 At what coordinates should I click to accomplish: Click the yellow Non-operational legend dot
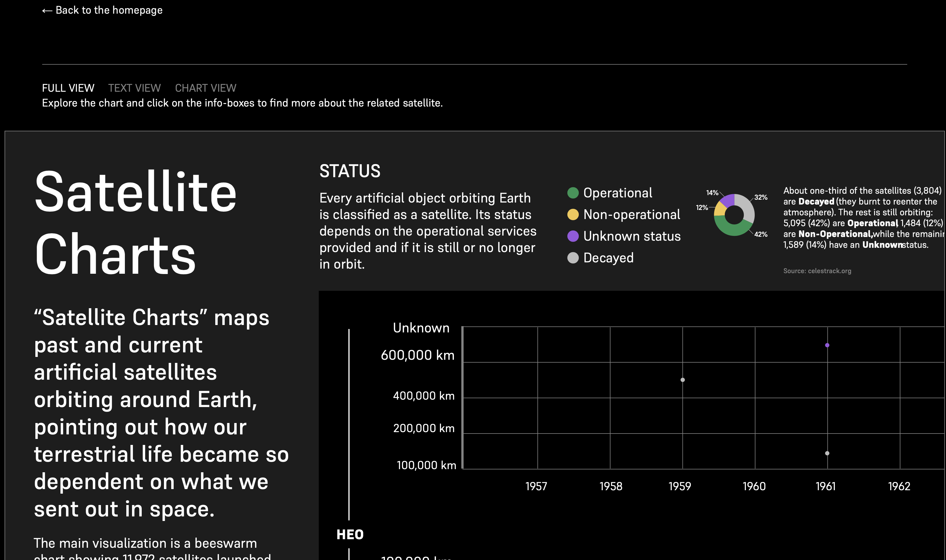pos(573,214)
